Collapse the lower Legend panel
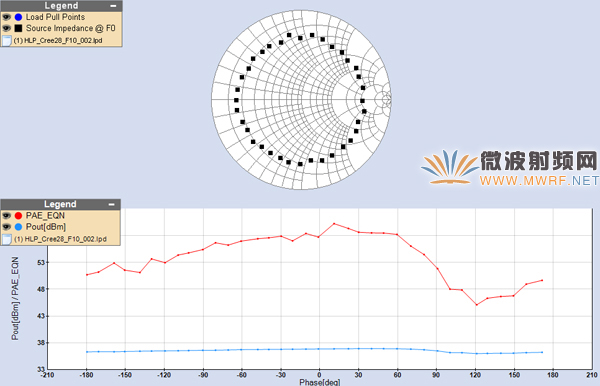600x386 pixels. (111, 204)
